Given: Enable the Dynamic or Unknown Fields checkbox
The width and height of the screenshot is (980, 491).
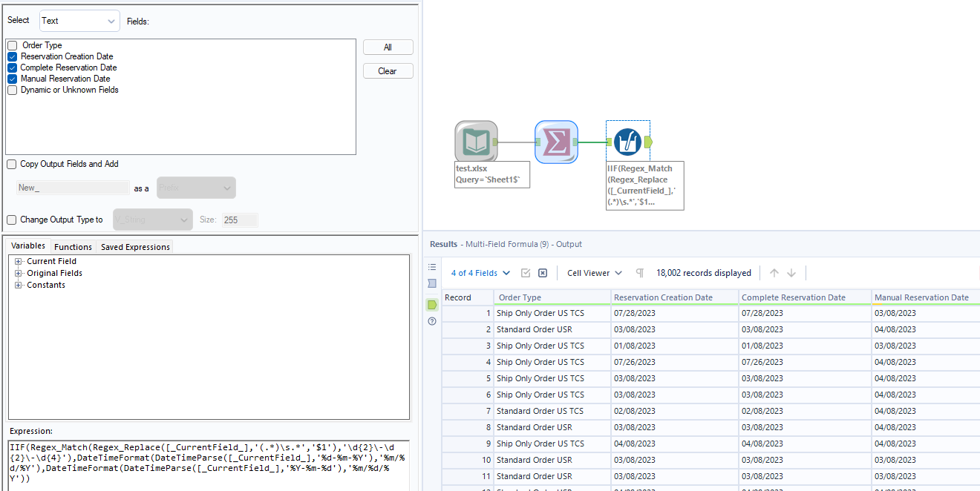Looking at the screenshot, I should (x=12, y=90).
